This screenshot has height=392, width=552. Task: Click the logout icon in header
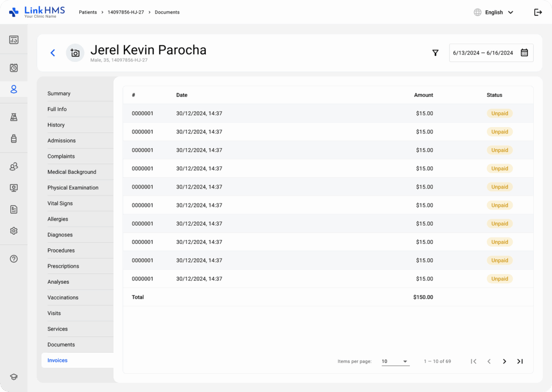tap(538, 12)
